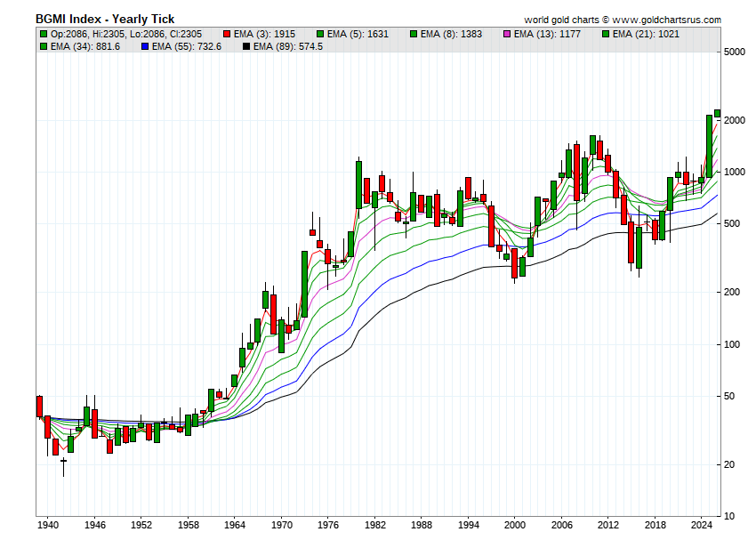Click the EMA (13) magenta legend swatch
This screenshot has width=756, height=548.
coord(507,34)
